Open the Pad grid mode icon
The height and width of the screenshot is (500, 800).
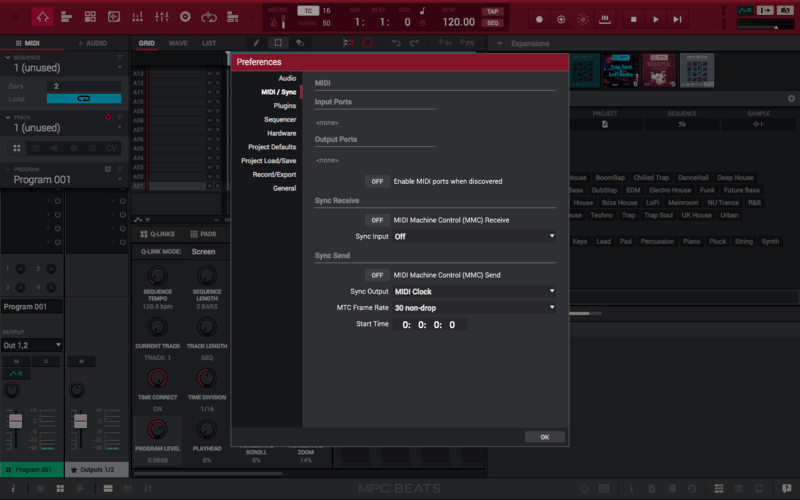[90, 17]
